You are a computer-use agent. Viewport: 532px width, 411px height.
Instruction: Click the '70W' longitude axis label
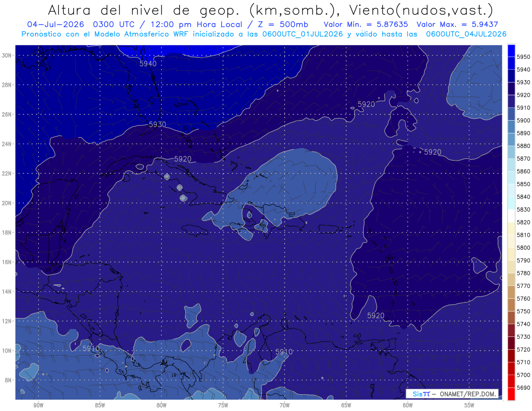pyautogui.click(x=285, y=405)
